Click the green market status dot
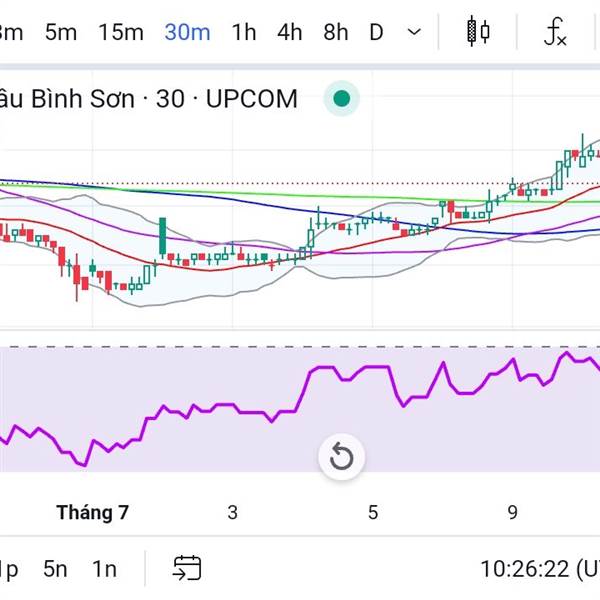Viewport: 600px width, 600px height. tap(341, 98)
